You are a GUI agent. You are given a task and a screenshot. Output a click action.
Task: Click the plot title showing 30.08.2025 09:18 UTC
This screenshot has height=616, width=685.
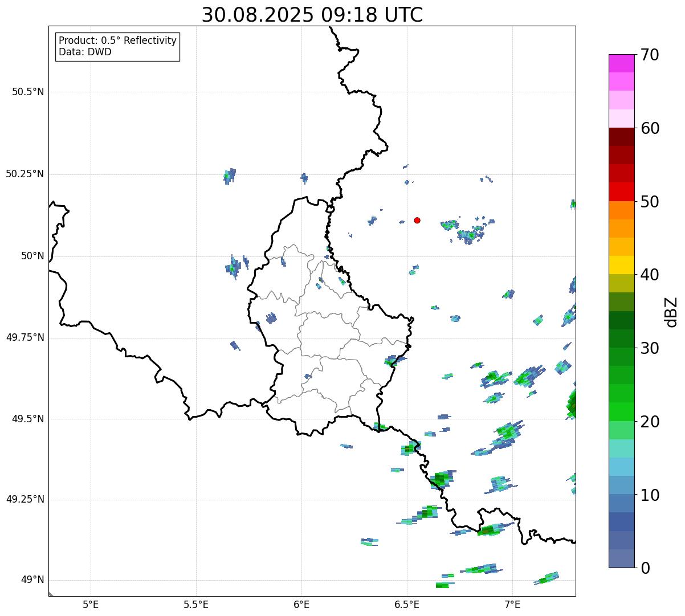pyautogui.click(x=312, y=15)
